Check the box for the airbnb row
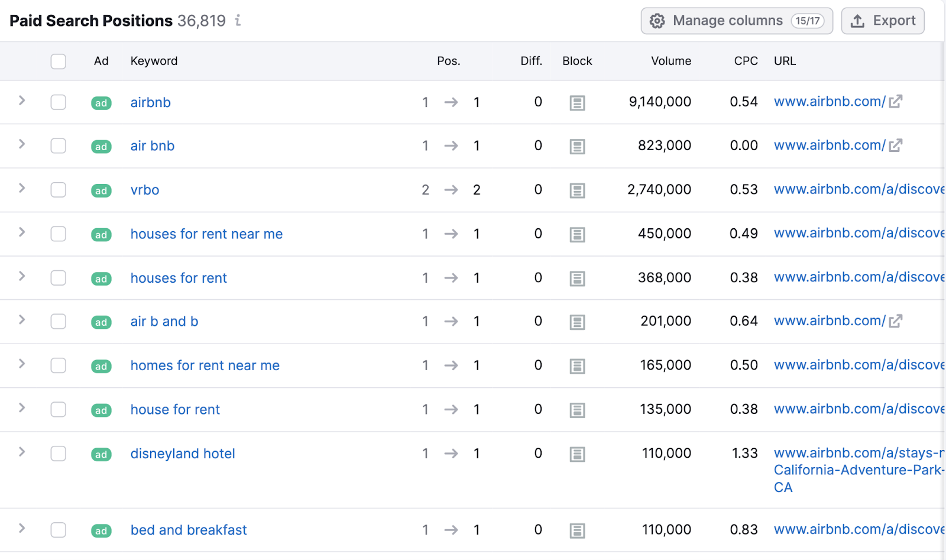The height and width of the screenshot is (560, 946). coord(59,102)
